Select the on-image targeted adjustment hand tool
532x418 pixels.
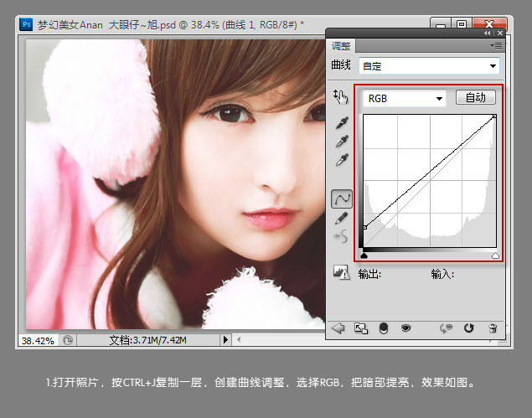click(341, 97)
